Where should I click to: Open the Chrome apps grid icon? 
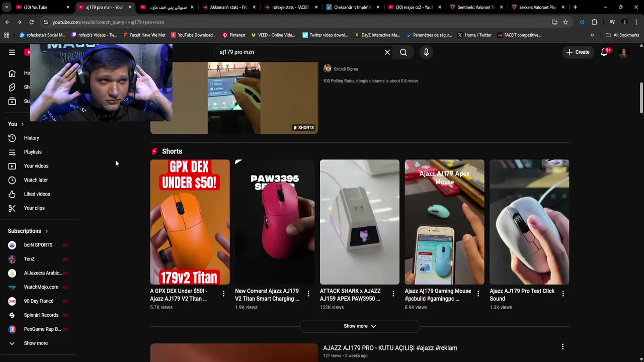[7, 35]
